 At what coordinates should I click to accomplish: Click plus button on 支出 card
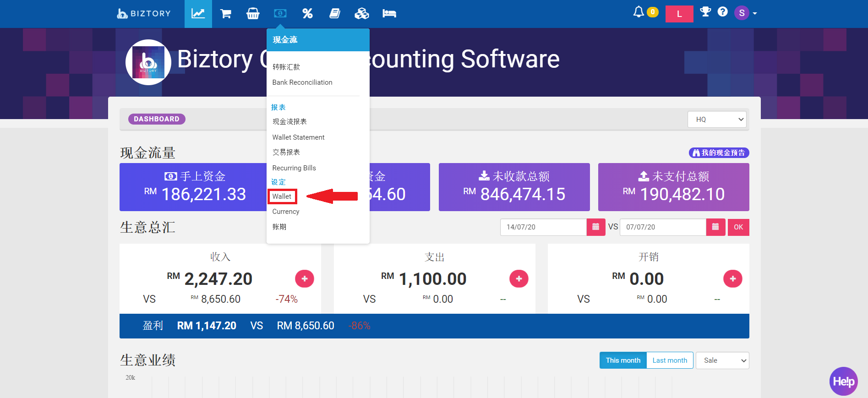coord(519,278)
